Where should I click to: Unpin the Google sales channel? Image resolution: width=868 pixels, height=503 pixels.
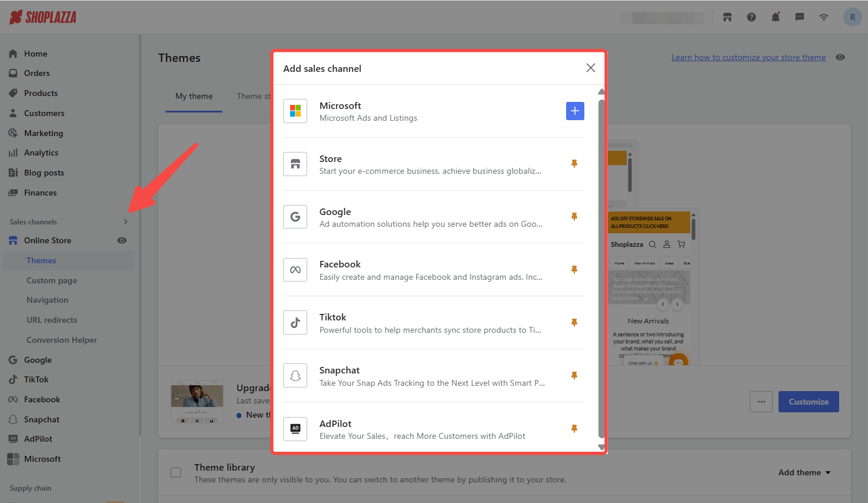574,217
